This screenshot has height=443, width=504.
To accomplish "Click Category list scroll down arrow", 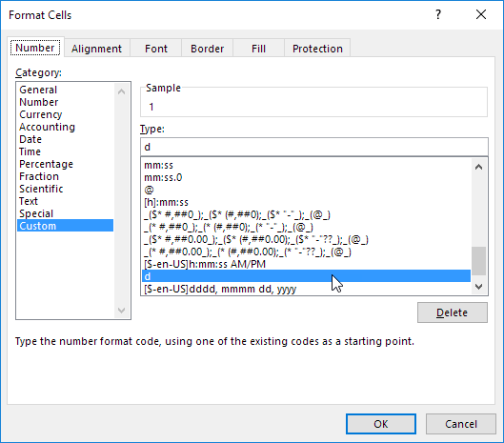I will [x=122, y=310].
